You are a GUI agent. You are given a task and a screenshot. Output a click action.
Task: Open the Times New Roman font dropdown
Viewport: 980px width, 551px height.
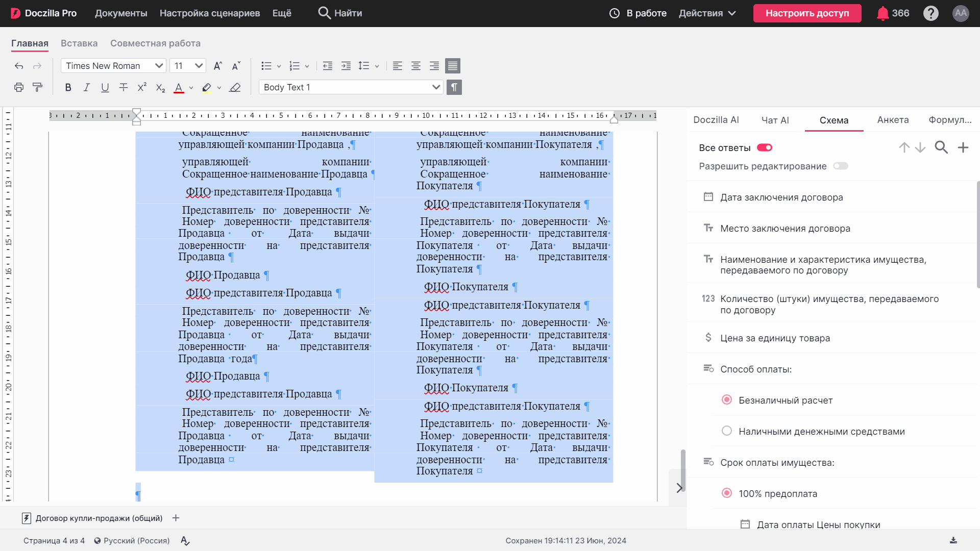(x=113, y=66)
